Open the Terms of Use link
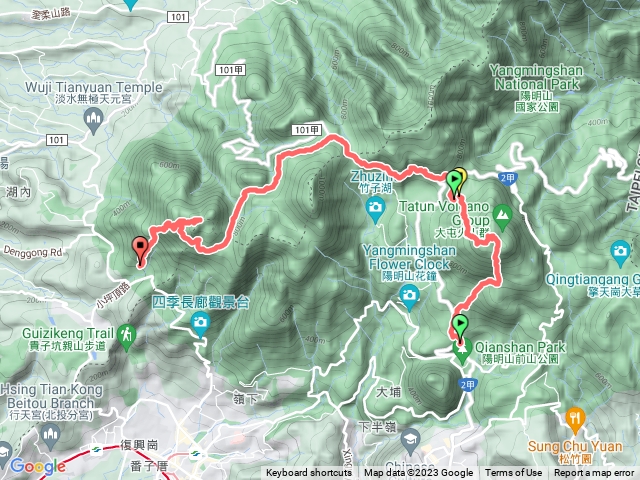The image size is (640, 480). coord(513,473)
